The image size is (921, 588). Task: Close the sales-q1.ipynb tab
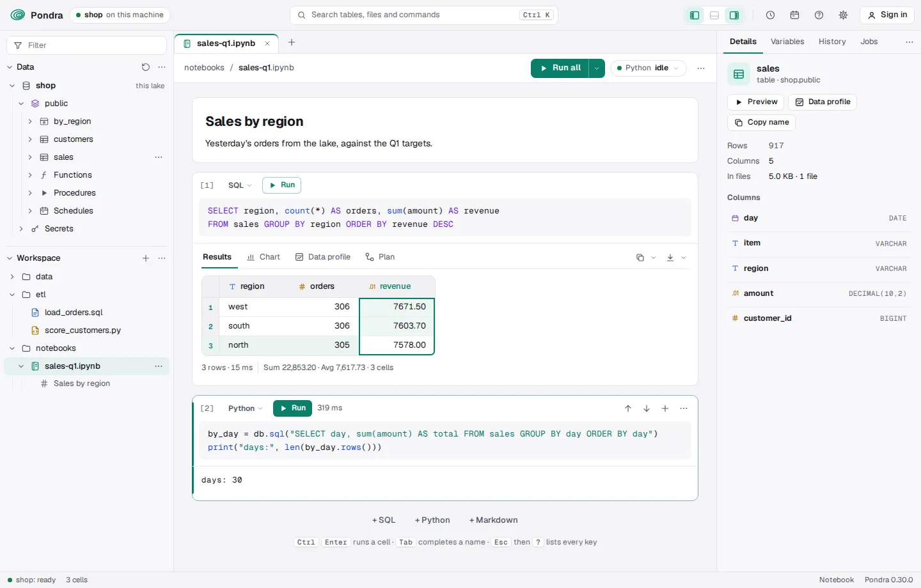click(267, 43)
